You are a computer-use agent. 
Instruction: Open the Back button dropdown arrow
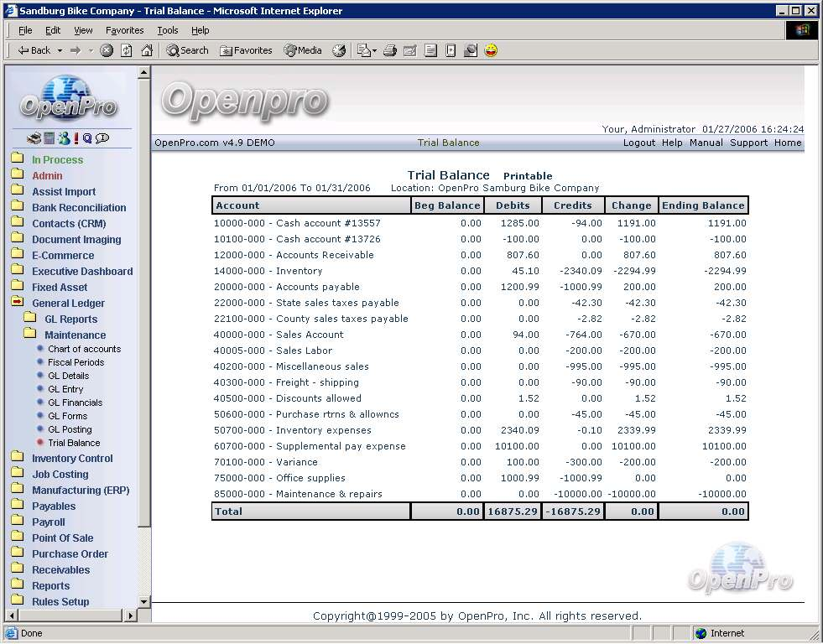pos(60,50)
